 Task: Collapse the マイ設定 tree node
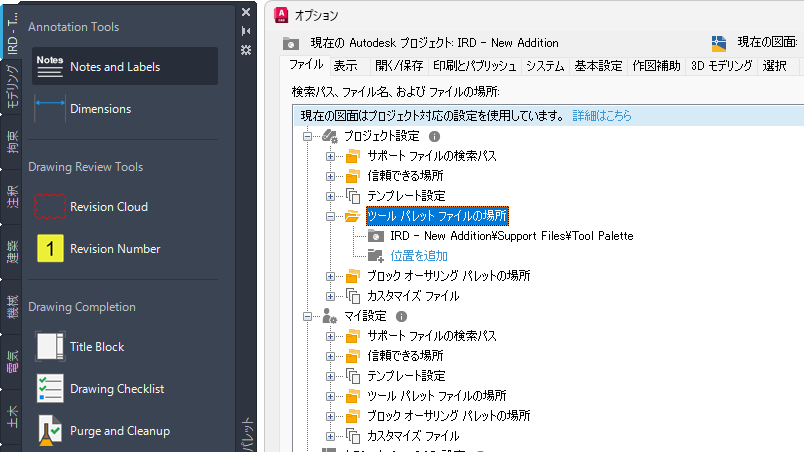pyautogui.click(x=307, y=316)
